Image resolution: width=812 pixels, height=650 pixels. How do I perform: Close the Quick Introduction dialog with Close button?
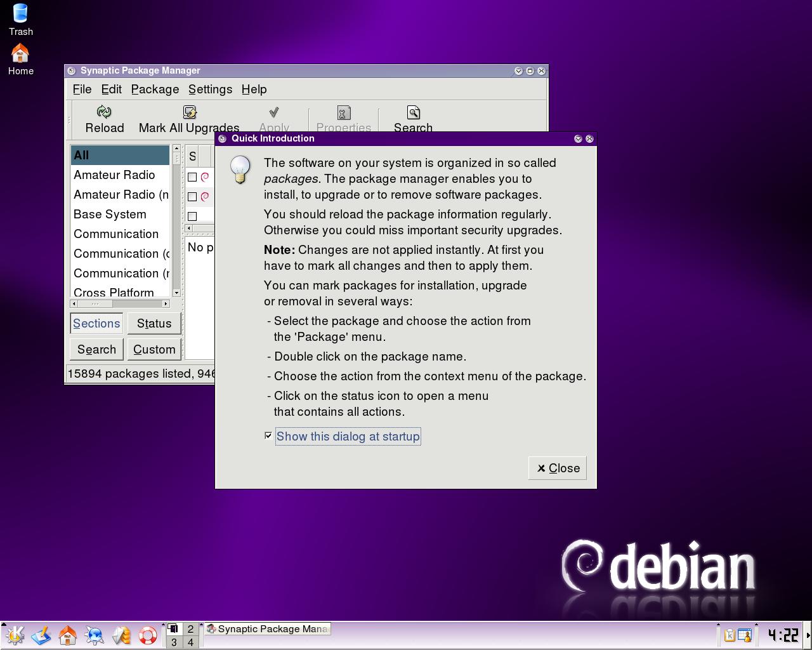558,468
